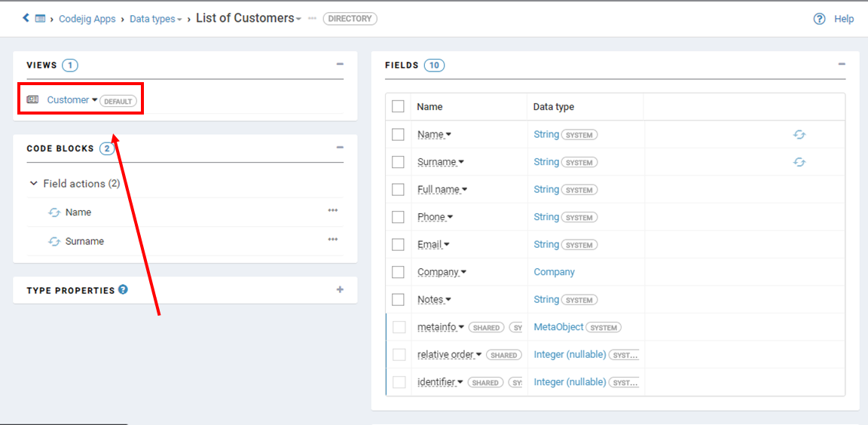The height and width of the screenshot is (425, 868).
Task: Open the List of Customers title dropdown
Action: click(299, 19)
